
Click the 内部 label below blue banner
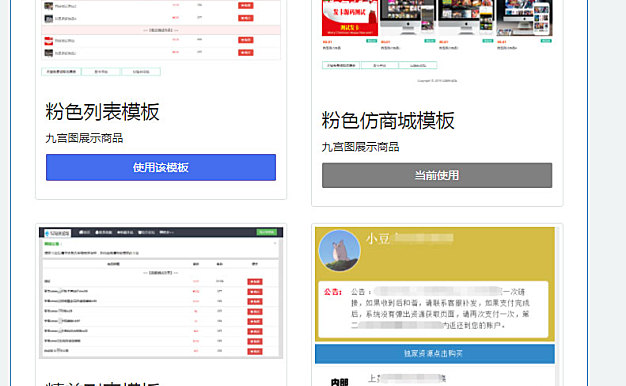[339, 382]
